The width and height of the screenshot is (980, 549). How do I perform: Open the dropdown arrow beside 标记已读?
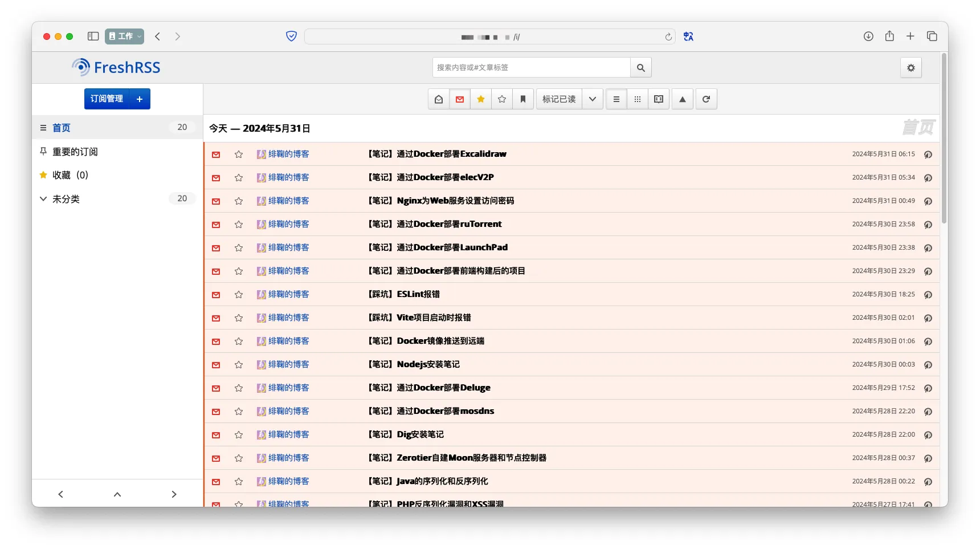(593, 99)
